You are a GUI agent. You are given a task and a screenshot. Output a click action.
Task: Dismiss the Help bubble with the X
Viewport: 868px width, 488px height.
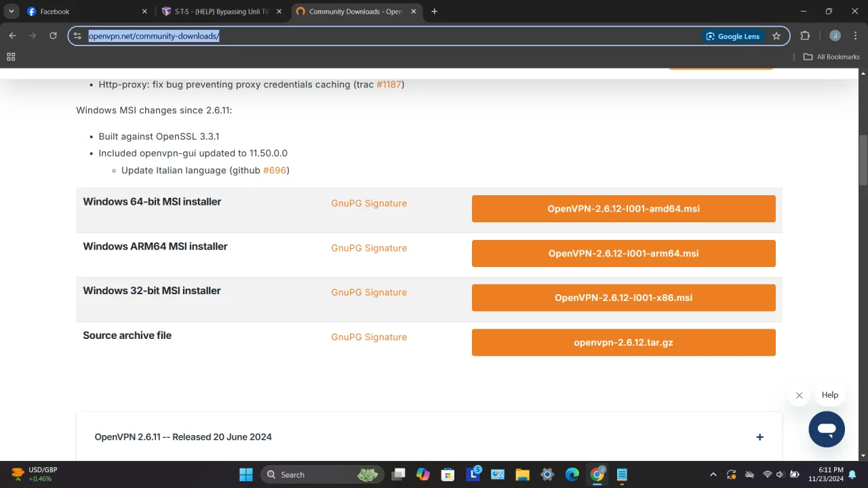point(799,395)
